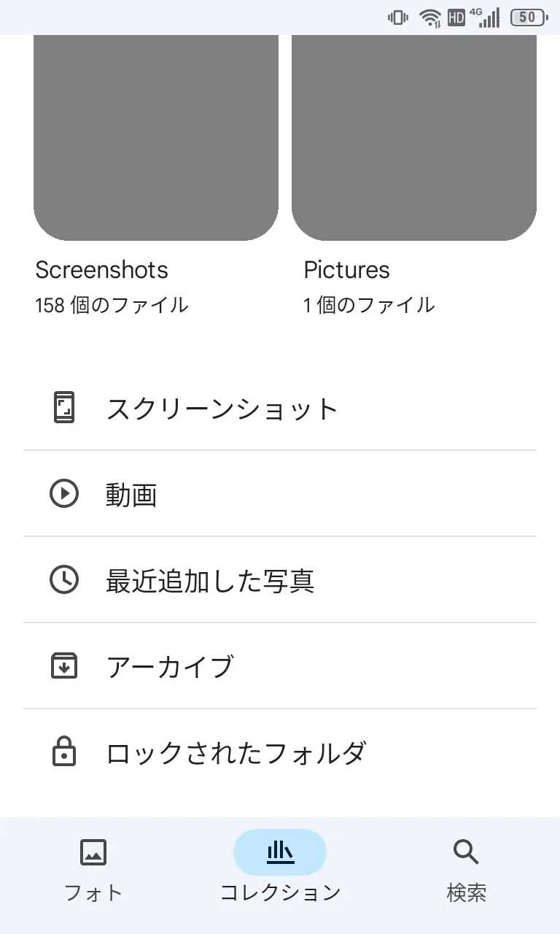Tap the clock icon for recently added photos
Viewport: 560px width, 934px height.
click(64, 580)
